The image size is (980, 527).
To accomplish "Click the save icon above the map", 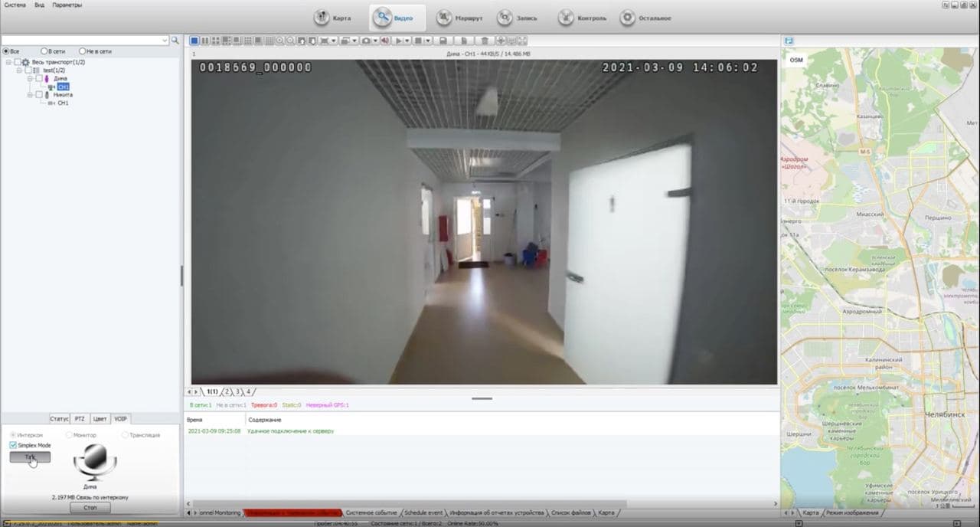I will coord(789,41).
